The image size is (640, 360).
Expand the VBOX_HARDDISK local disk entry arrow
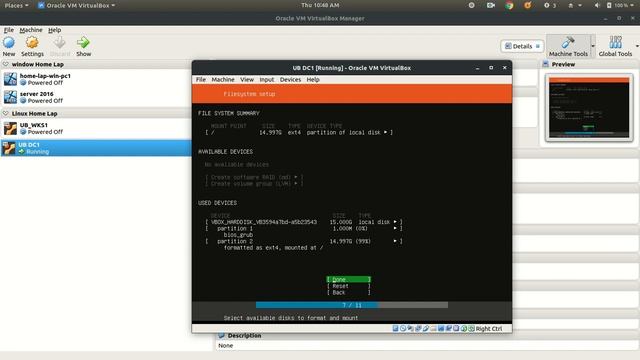tap(395, 222)
